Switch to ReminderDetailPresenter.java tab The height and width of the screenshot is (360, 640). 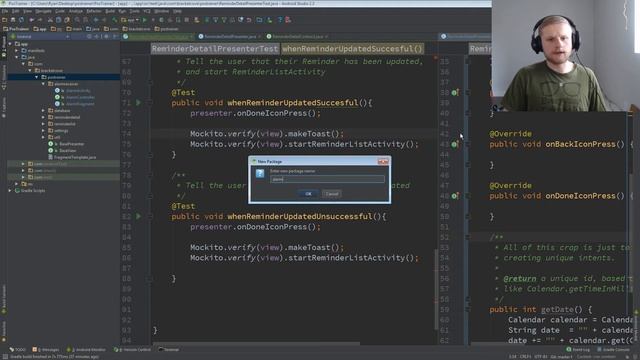click(x=230, y=37)
